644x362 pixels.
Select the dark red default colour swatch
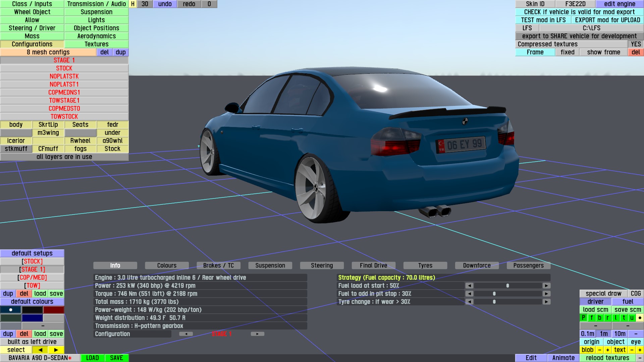[x=53, y=310]
